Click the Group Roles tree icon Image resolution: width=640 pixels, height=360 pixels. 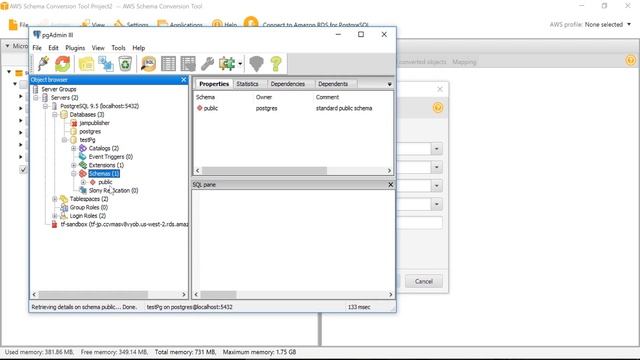click(64, 207)
